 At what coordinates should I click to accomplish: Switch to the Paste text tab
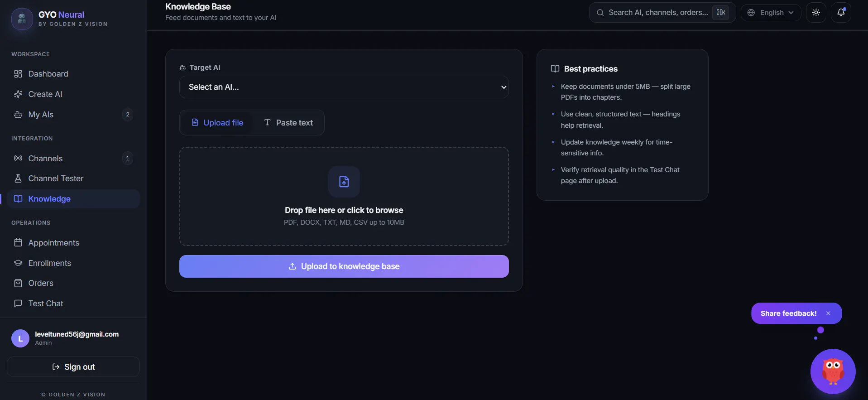click(x=288, y=123)
